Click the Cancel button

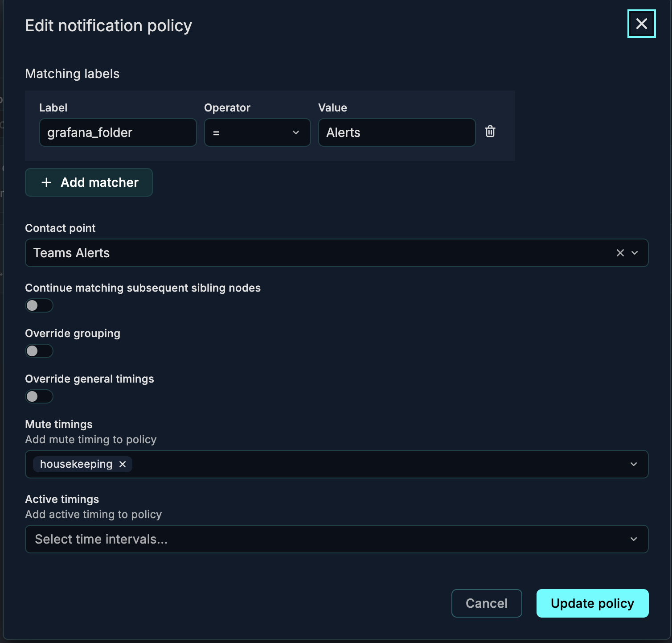coord(486,603)
